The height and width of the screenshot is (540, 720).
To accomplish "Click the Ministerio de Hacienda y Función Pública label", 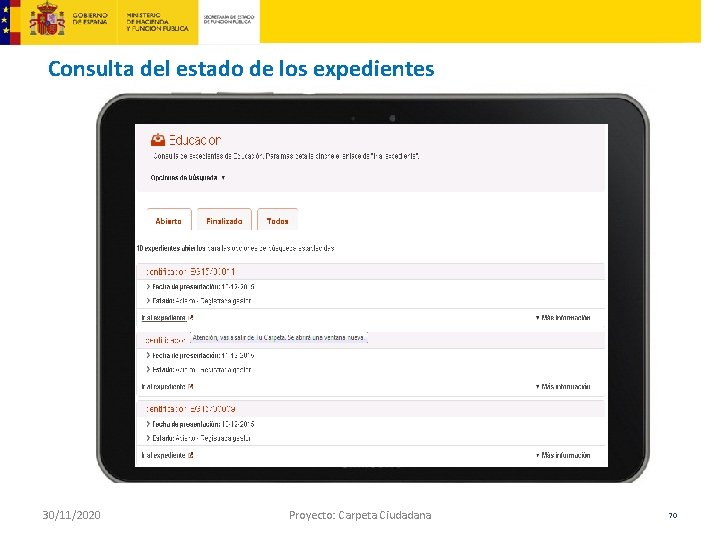I will coord(157,22).
